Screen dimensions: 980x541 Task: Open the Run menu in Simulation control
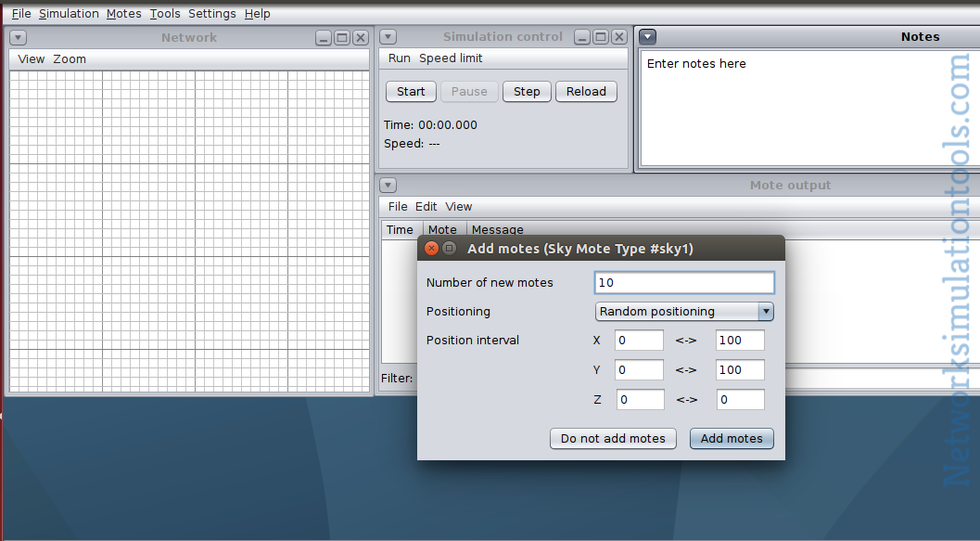coord(400,58)
